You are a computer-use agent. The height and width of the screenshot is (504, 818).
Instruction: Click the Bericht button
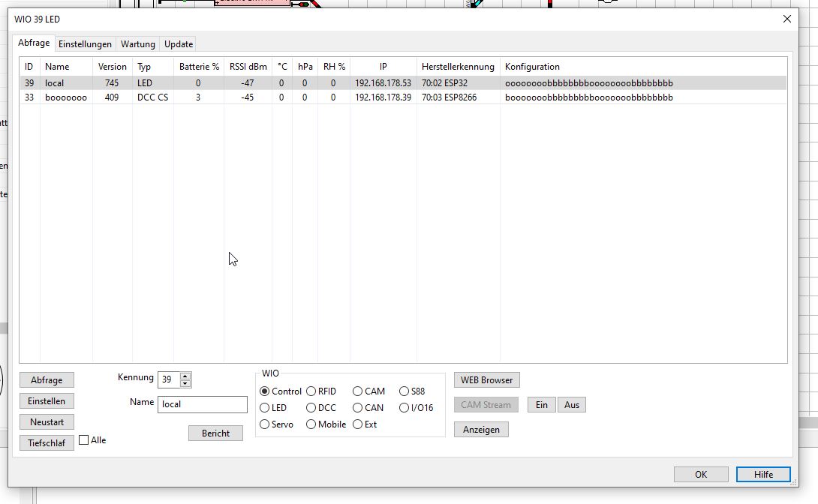215,433
